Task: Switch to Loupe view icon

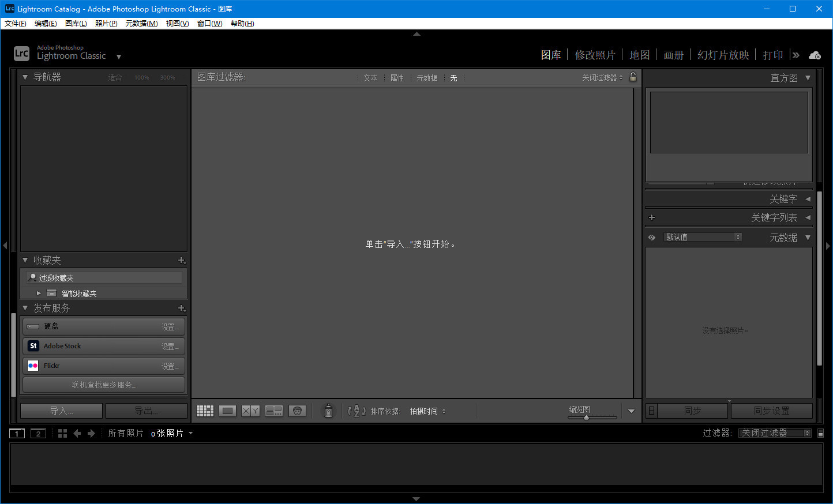Action: tap(227, 411)
